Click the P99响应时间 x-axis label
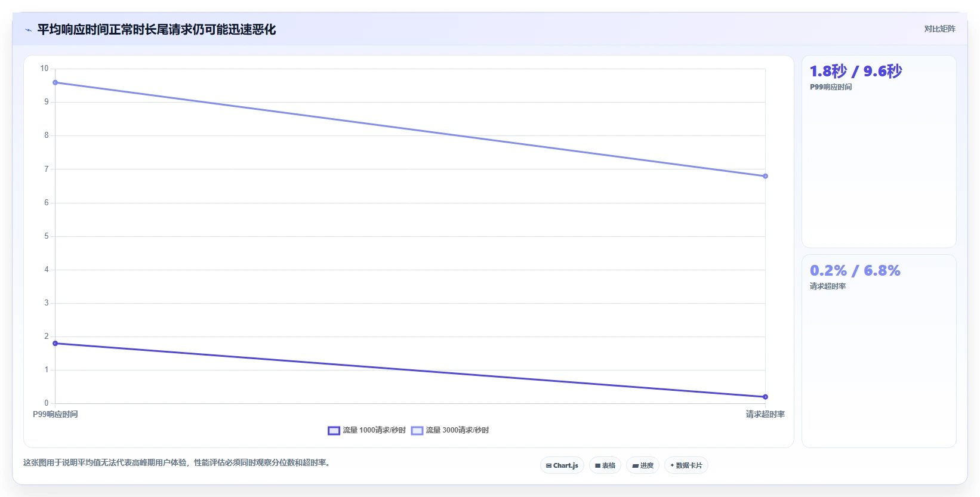This screenshot has width=980, height=497. [56, 414]
